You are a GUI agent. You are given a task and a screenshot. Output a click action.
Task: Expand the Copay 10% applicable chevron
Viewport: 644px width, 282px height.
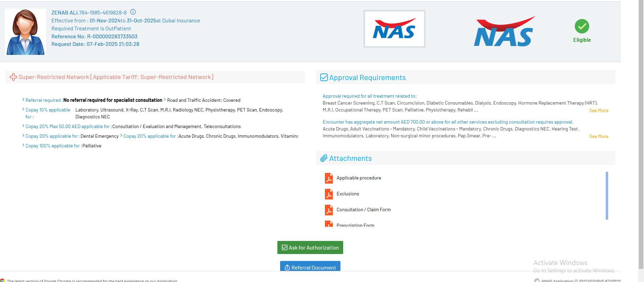(x=23, y=109)
